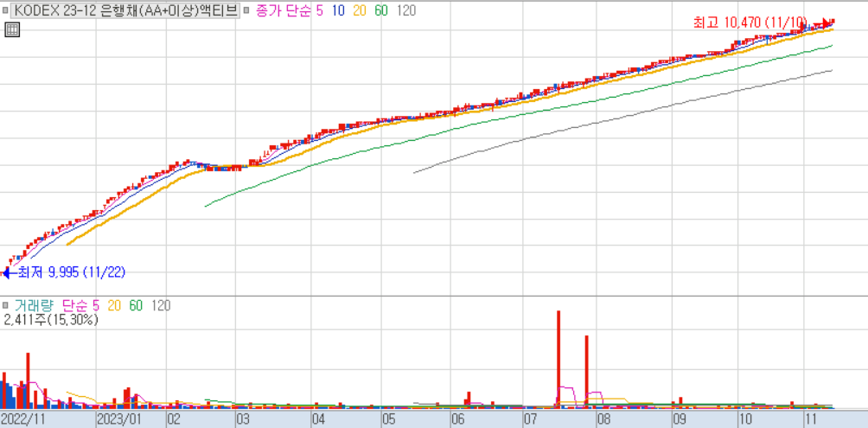This screenshot has height=428, width=868.
Task: Click the 07 month axis label
Action: click(530, 419)
